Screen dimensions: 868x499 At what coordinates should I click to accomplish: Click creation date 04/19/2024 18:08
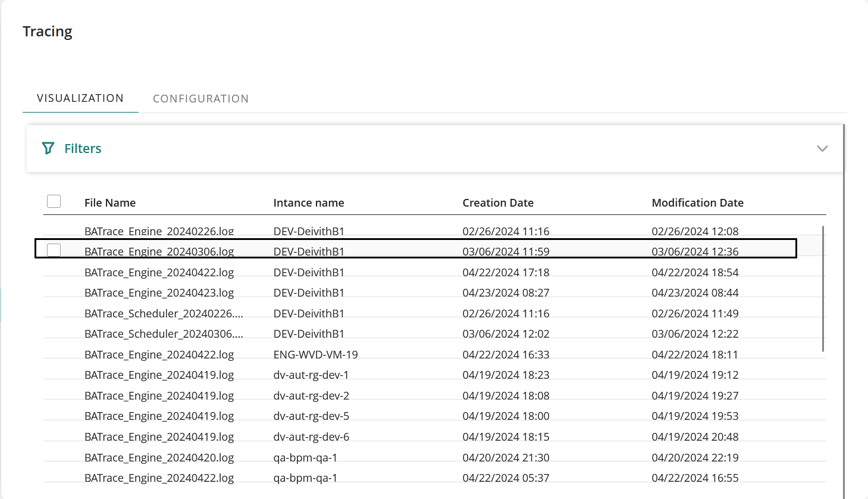tap(506, 395)
